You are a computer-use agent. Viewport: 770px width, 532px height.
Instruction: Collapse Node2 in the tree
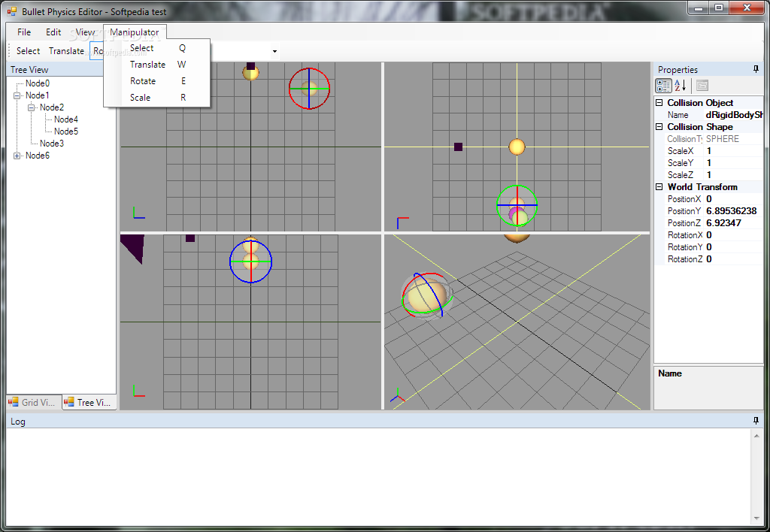(x=32, y=107)
